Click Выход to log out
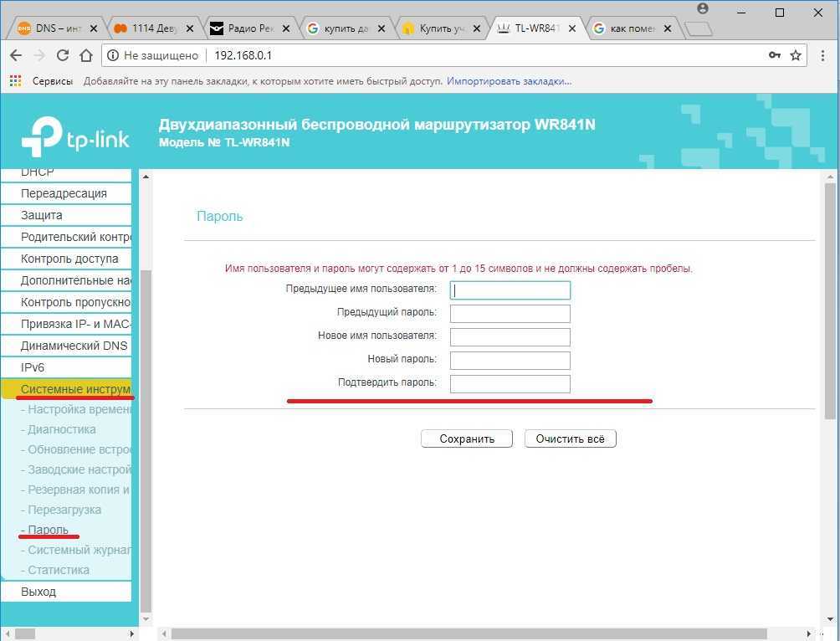The height and width of the screenshot is (641, 840). point(66,592)
